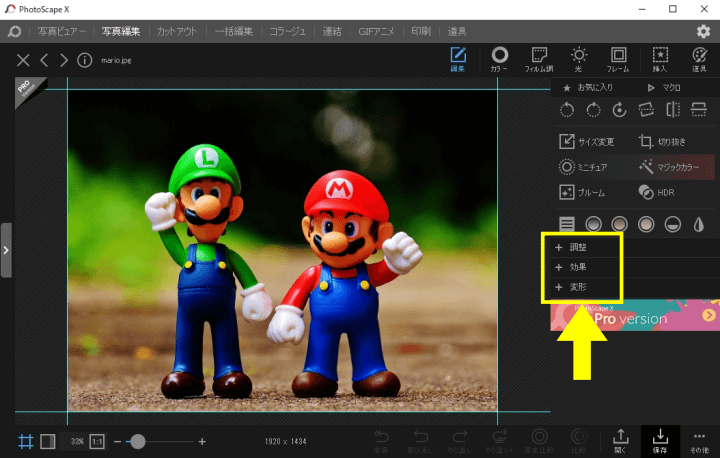
Task: Flip image vertically icon
Action: pyautogui.click(x=699, y=110)
